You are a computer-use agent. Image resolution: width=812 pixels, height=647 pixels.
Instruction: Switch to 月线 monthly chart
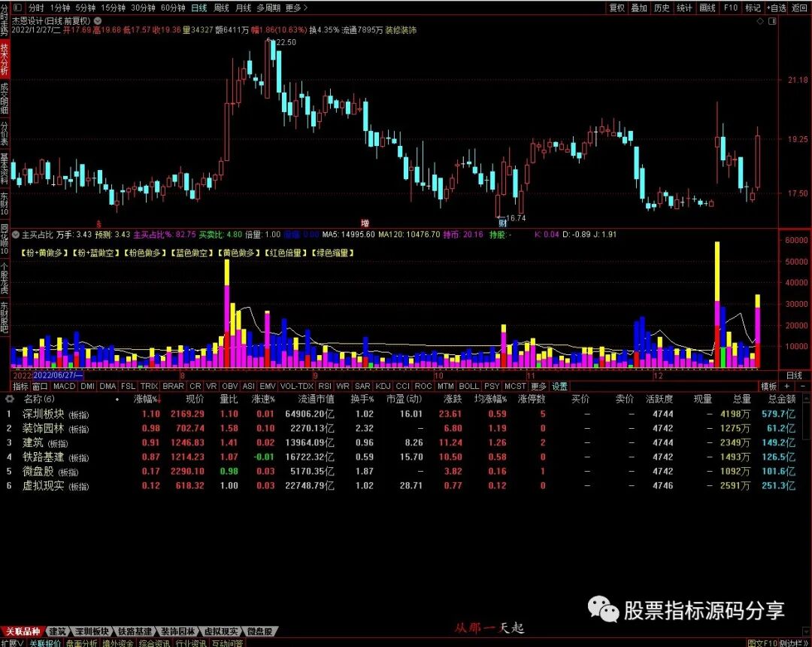(243, 8)
